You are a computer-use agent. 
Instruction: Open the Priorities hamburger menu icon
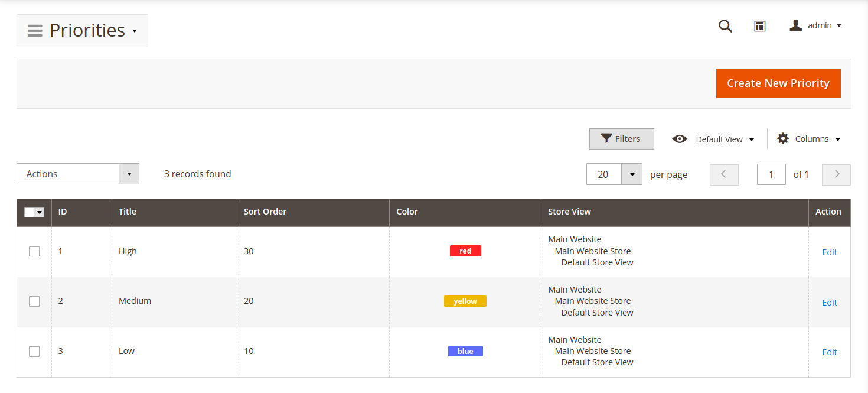click(x=35, y=31)
